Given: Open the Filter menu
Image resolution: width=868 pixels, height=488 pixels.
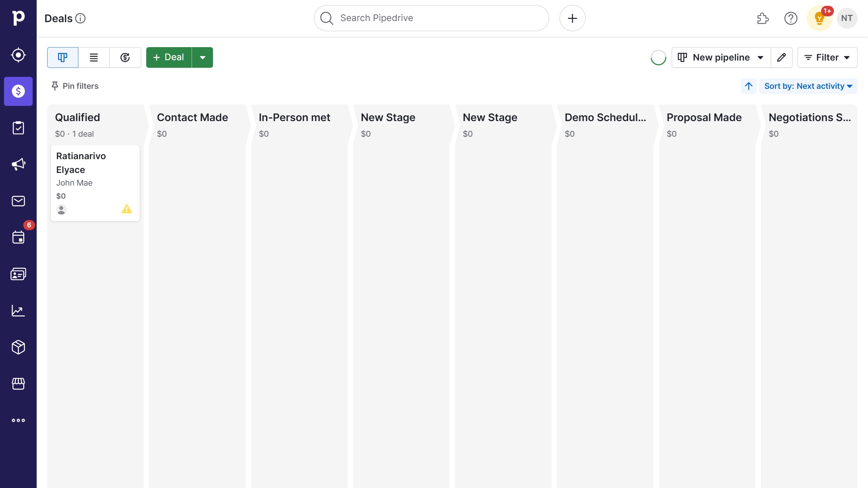Looking at the screenshot, I should click(x=827, y=57).
